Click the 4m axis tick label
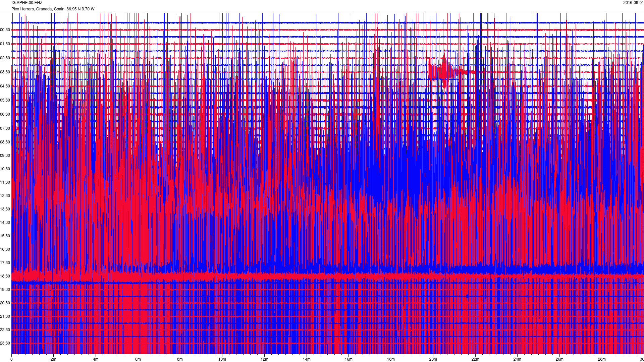Viewport: 644px width, 362px height. [x=96, y=359]
